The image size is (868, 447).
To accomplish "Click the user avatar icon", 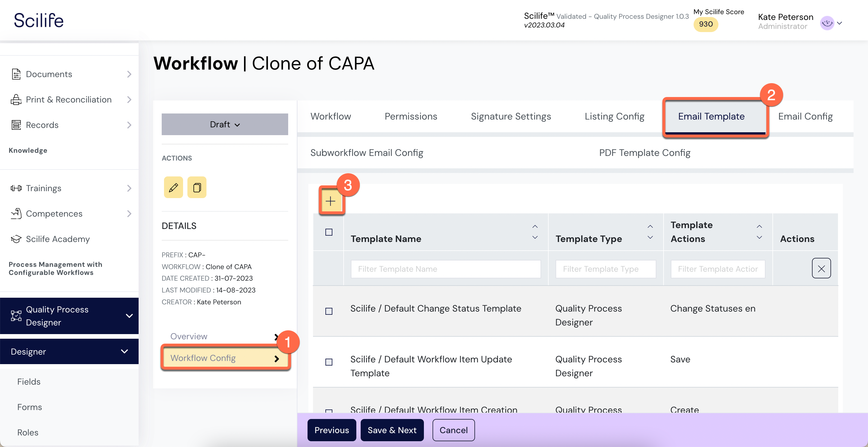I will [827, 23].
